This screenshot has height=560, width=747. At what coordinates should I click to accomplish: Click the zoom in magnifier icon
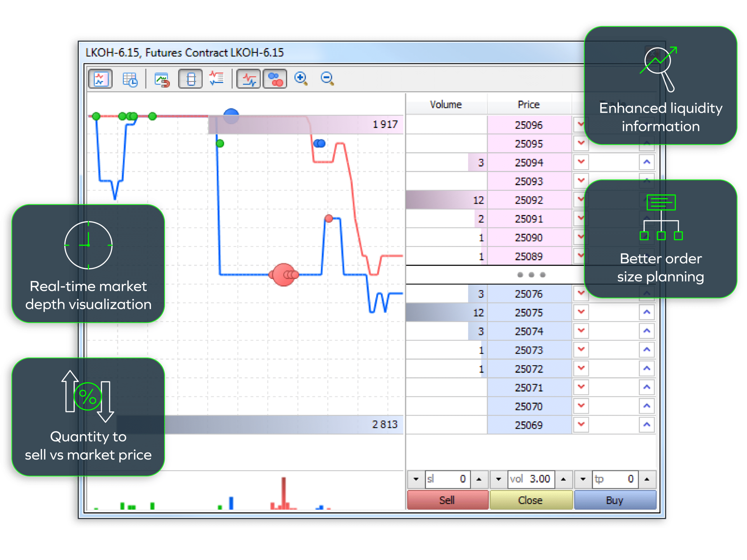[301, 78]
